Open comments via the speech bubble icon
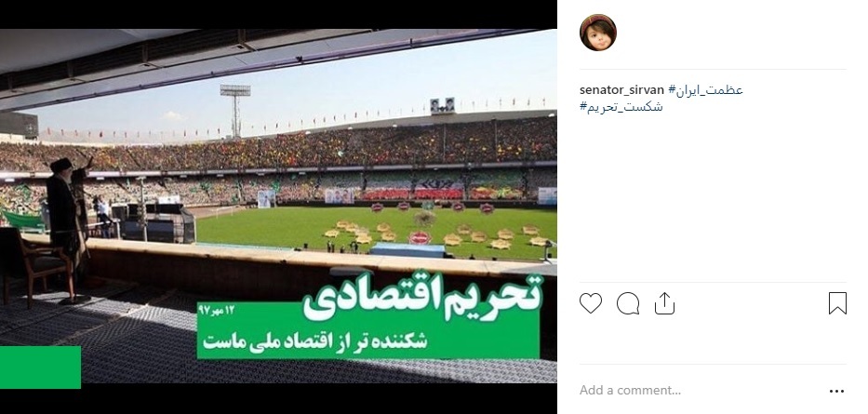 click(x=628, y=303)
